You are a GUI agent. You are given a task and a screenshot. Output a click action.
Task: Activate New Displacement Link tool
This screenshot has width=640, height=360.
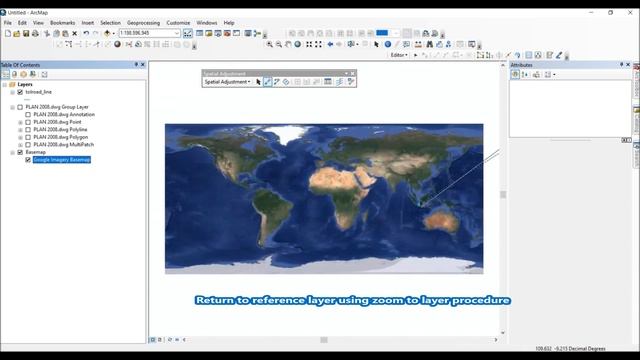click(x=267, y=82)
